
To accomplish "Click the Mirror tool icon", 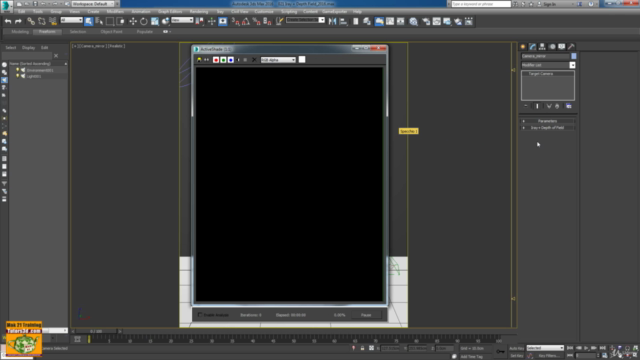I will tap(333, 21).
